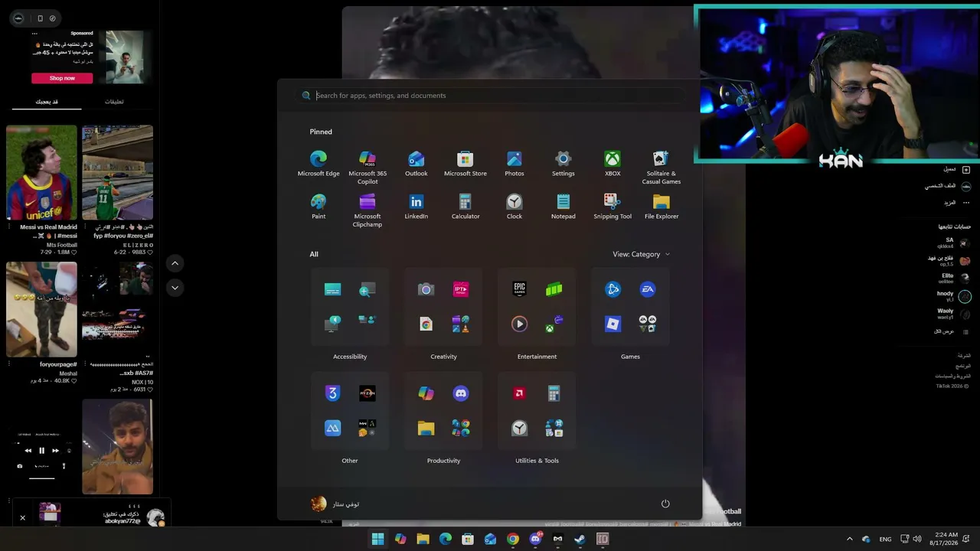Click the Windows Start button on taskbar
This screenshot has height=551, width=980.
[377, 539]
